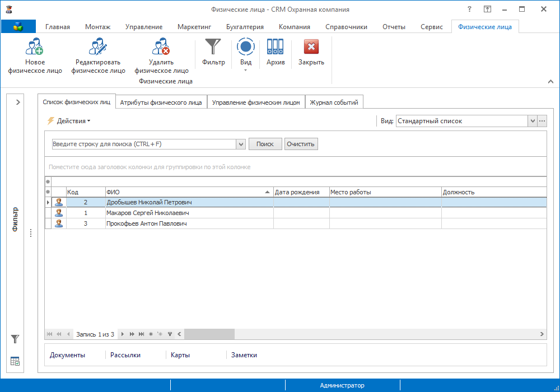This screenshot has width=560, height=392.
Task: Click Администратор in the status bar
Action: 342,386
